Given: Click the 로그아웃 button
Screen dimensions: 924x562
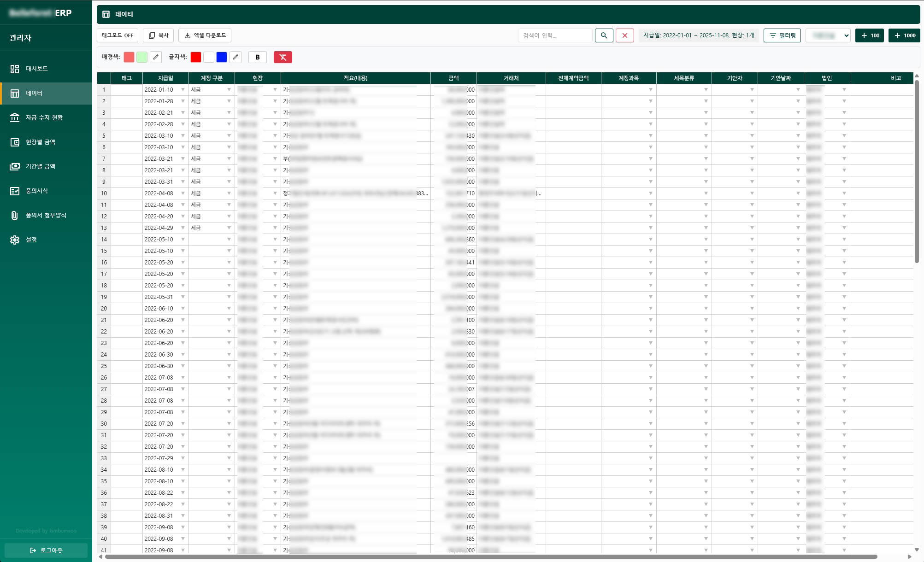Looking at the screenshot, I should (46, 550).
